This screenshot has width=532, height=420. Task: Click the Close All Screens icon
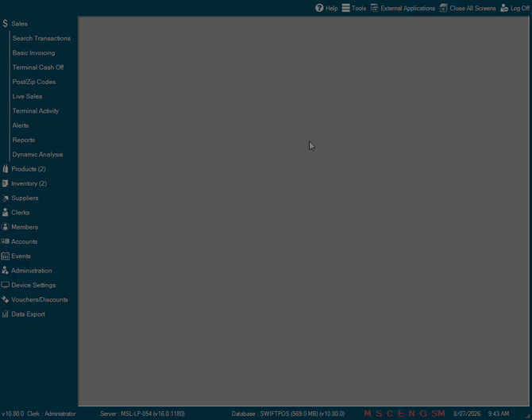click(x=443, y=8)
